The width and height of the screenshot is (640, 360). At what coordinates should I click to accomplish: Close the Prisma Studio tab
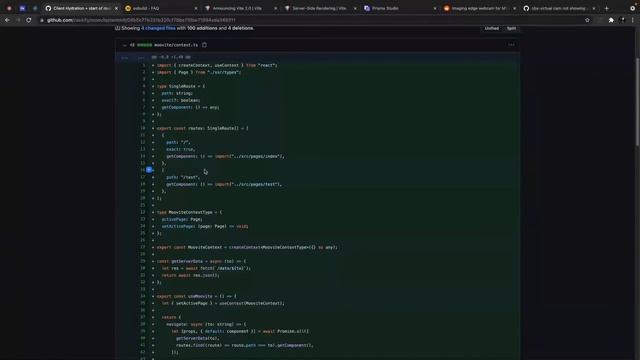pyautogui.click(x=434, y=8)
